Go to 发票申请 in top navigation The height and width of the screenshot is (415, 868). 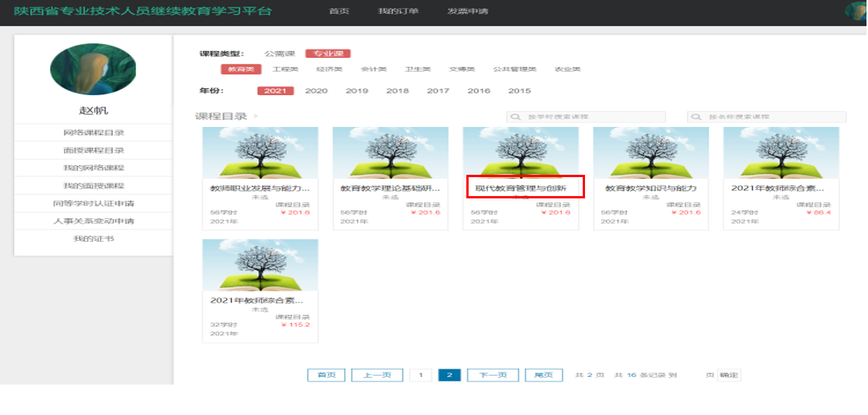pos(468,11)
